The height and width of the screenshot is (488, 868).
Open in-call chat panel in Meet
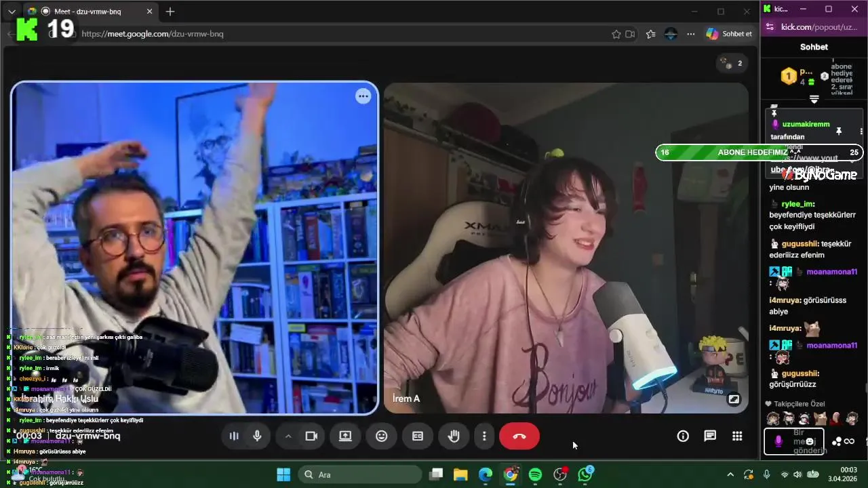710,436
